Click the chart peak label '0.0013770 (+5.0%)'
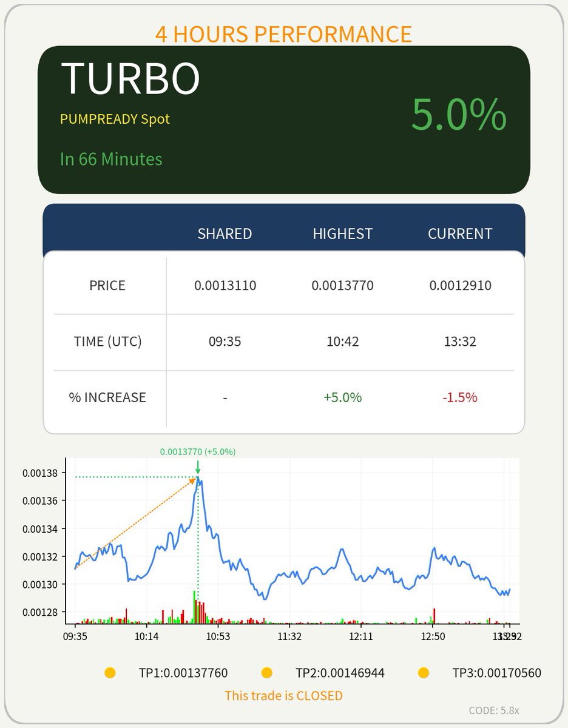This screenshot has height=728, width=568. click(x=198, y=451)
